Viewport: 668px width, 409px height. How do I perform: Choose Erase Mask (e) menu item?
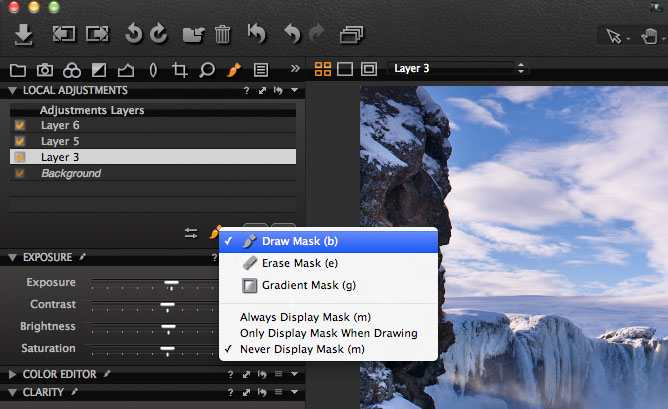328,263
